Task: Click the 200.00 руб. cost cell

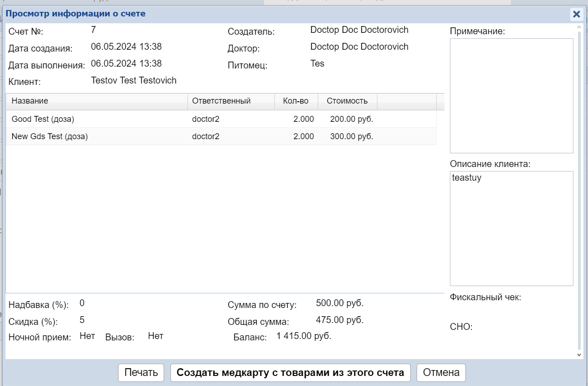Action: (351, 119)
